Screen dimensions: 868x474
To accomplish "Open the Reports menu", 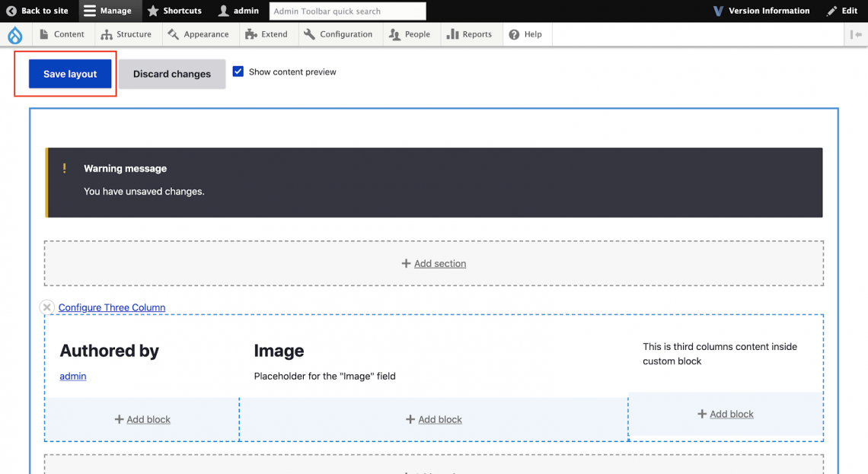I will tap(469, 34).
